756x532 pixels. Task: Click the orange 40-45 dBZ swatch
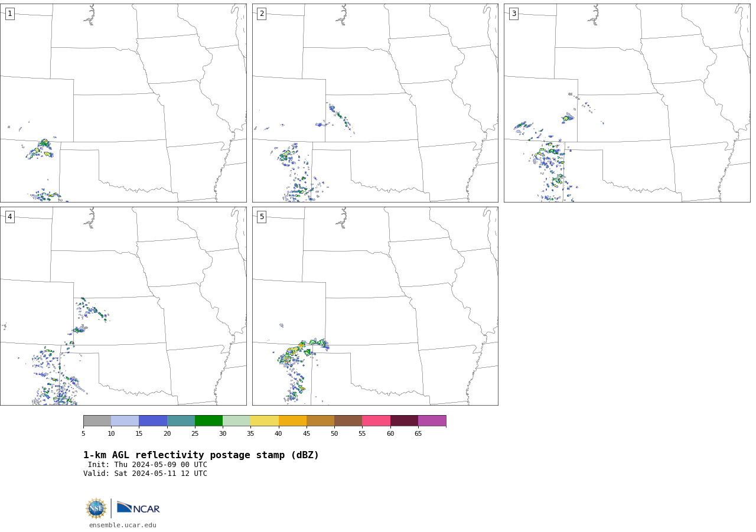292,420
